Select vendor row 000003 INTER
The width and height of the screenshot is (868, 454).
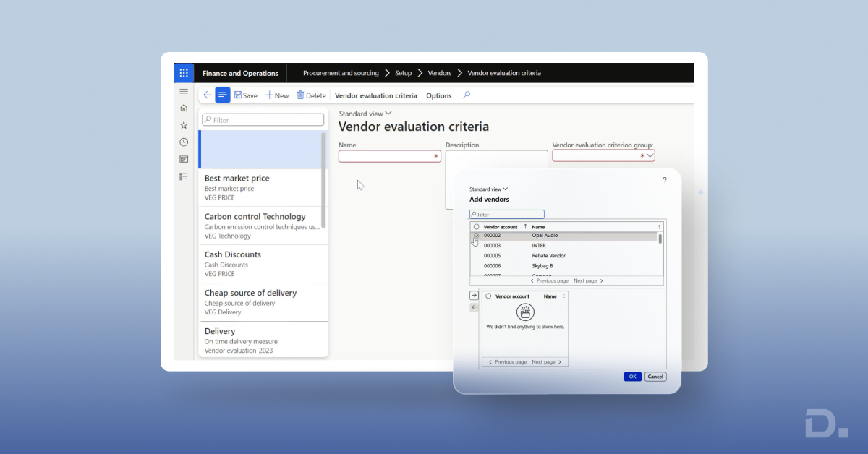tap(565, 246)
